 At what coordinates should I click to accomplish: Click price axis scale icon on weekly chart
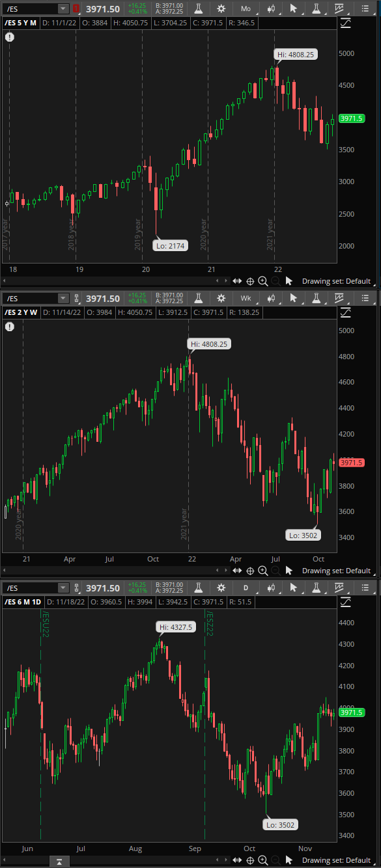(345, 312)
